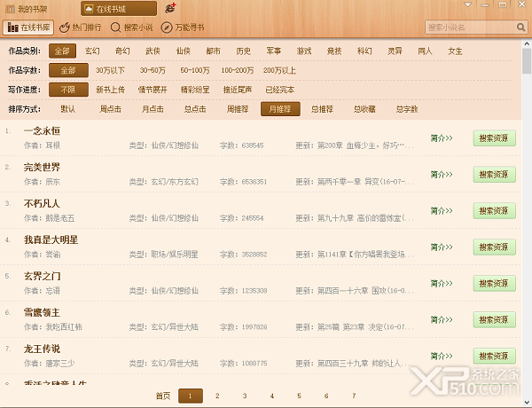Filter category by 军事
The height and width of the screenshot is (408, 532).
(274, 51)
